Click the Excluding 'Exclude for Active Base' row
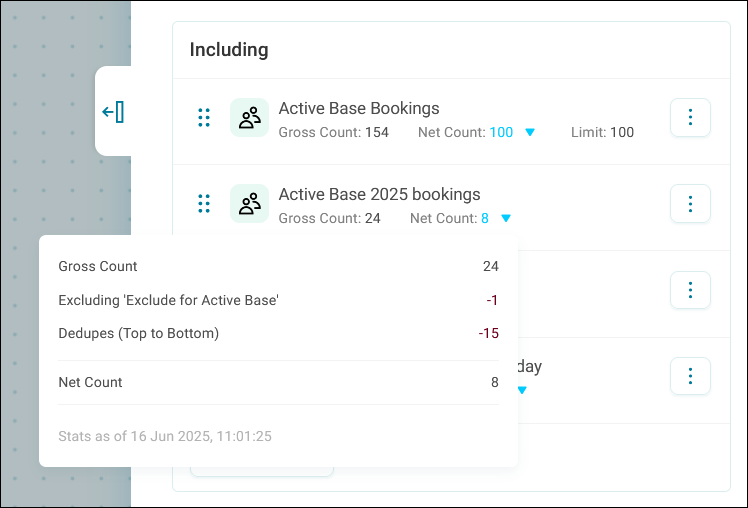Image resolution: width=748 pixels, height=508 pixels. point(279,300)
